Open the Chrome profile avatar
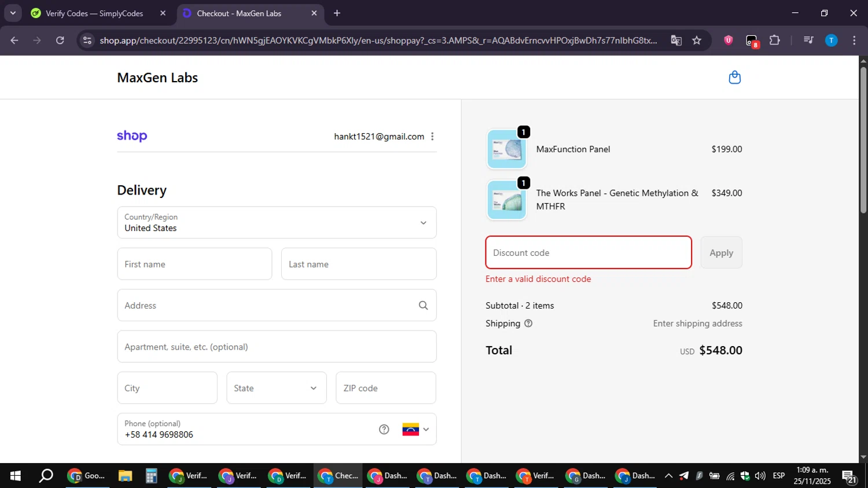The image size is (868, 488). (x=831, y=41)
